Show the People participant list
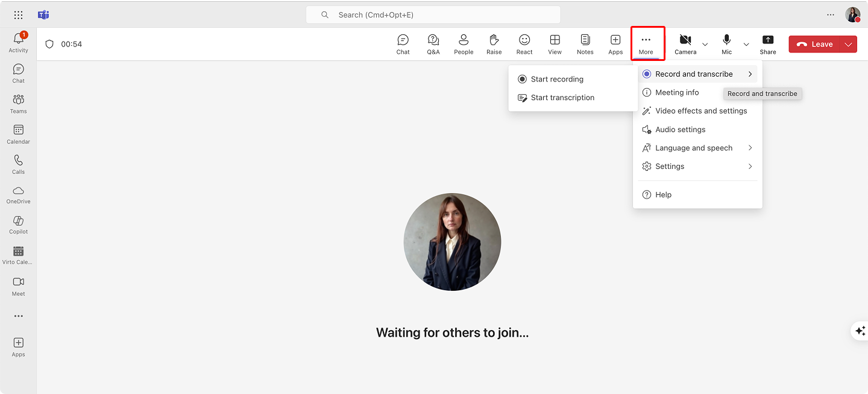This screenshot has width=868, height=394. [x=464, y=43]
